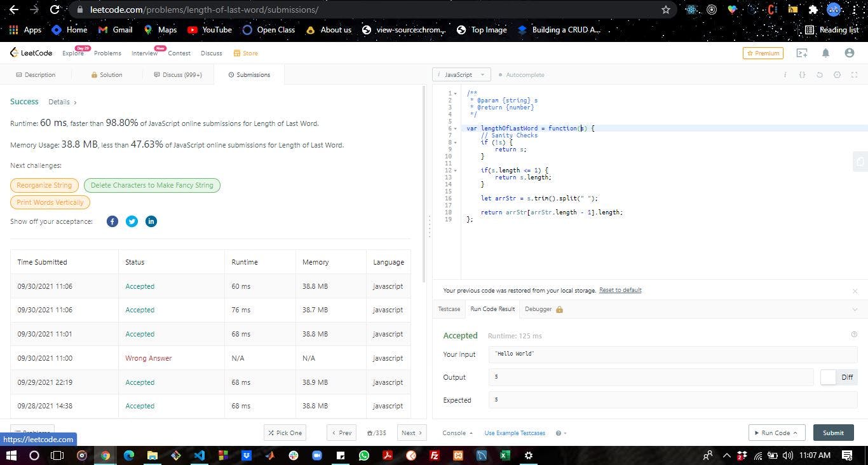This screenshot has width=868, height=465.
Task: Select the Run Code Result tab
Action: [492, 309]
